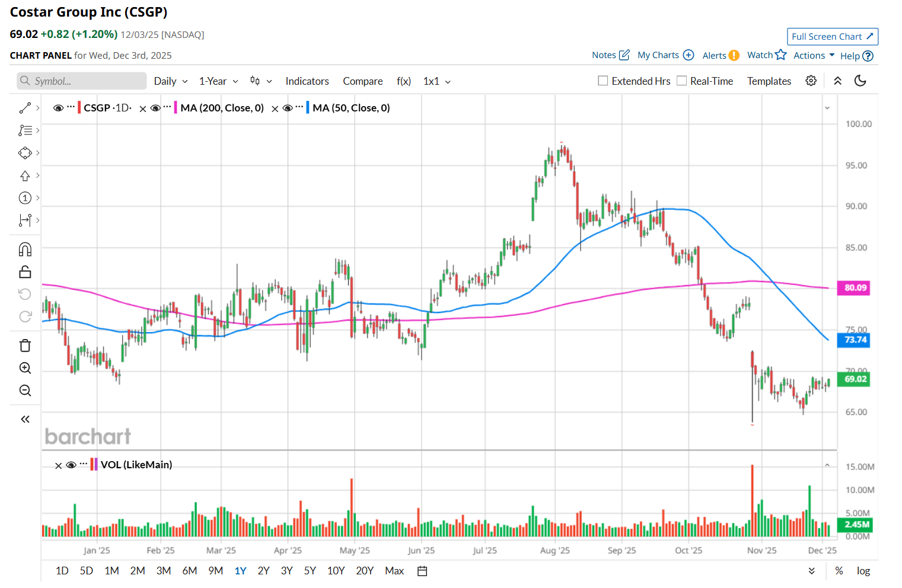The height and width of the screenshot is (588, 902).
Task: Click the Full Screen Chart button
Action: pyautogui.click(x=832, y=37)
